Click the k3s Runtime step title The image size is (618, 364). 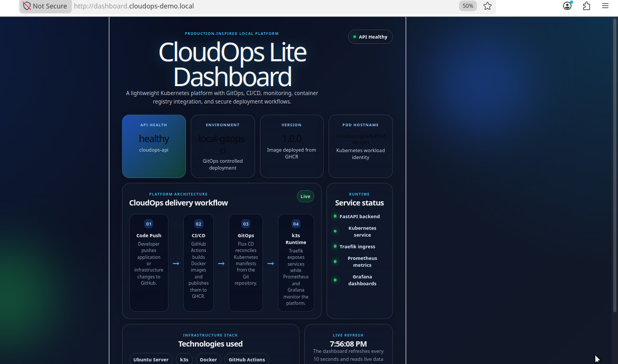pyautogui.click(x=296, y=239)
